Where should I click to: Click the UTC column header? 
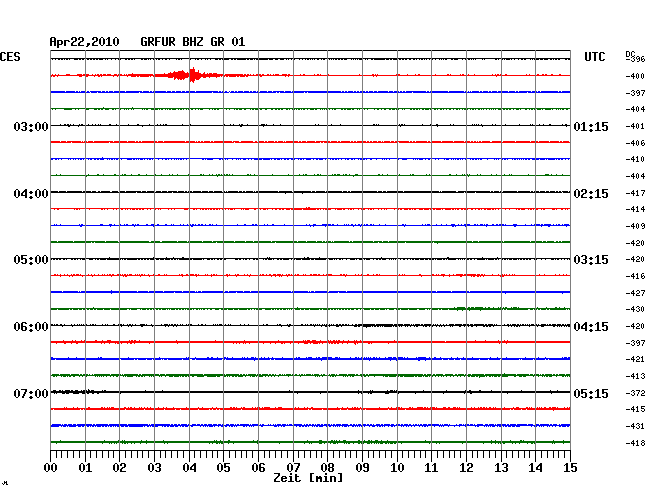pos(594,57)
